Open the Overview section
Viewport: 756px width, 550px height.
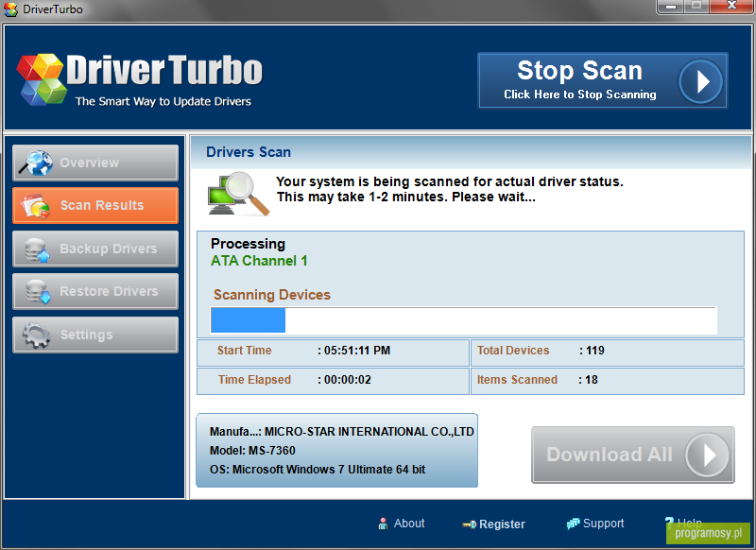pyautogui.click(x=95, y=163)
